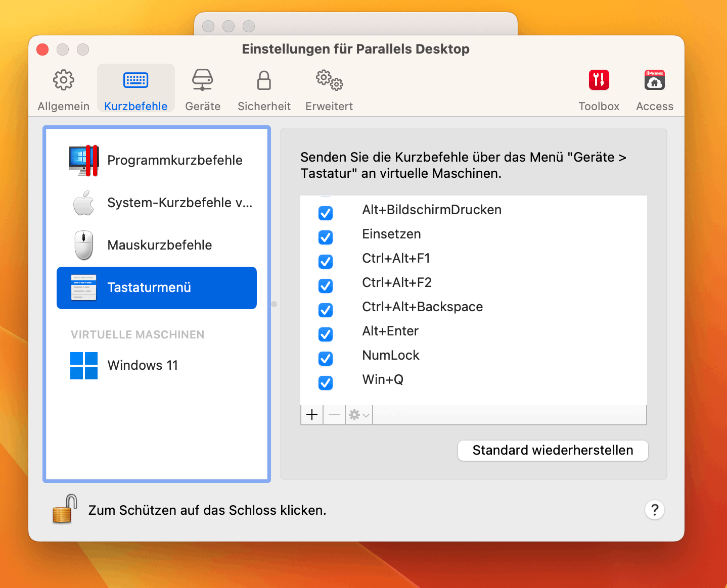Close the Parallels settings window

(x=42, y=50)
